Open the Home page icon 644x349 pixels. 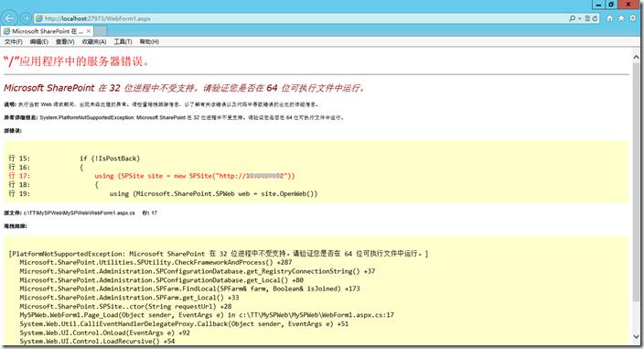[610, 18]
